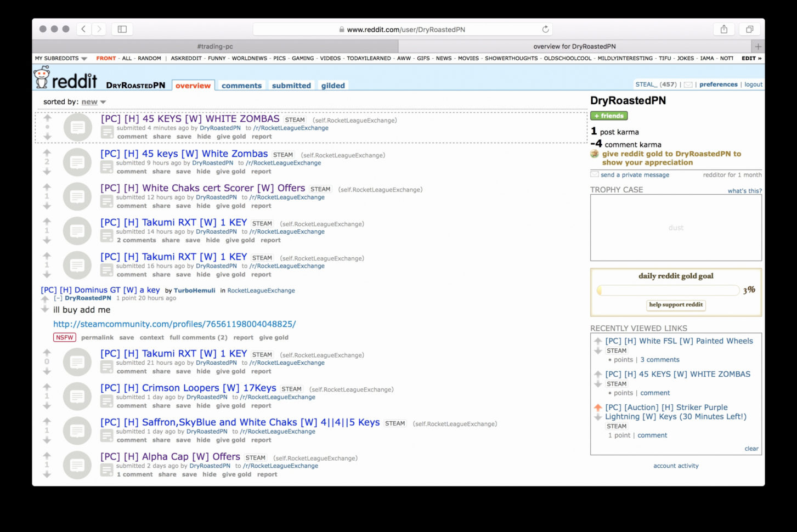Switch to the submitted tab
The height and width of the screenshot is (532, 797).
tap(291, 86)
